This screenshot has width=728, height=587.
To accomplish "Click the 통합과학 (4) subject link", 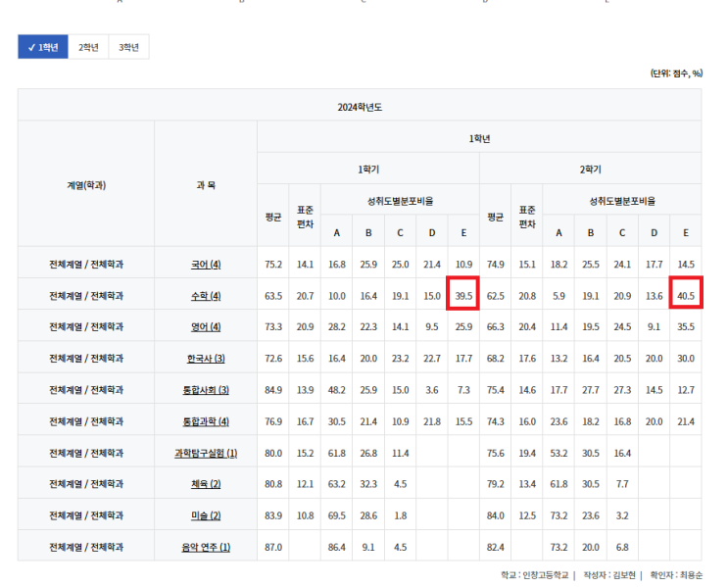I will [x=206, y=421].
